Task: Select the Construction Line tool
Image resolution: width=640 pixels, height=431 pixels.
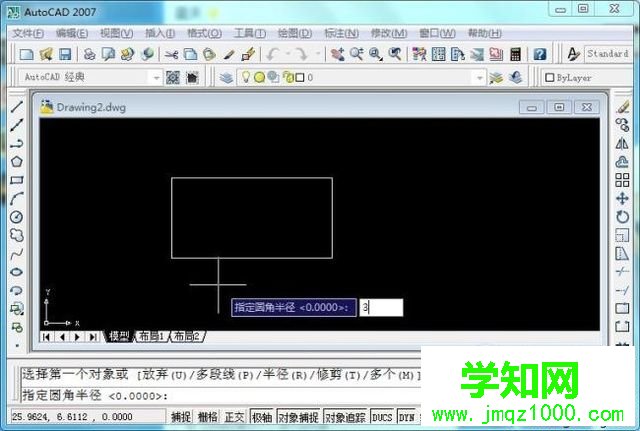Action: click(16, 125)
